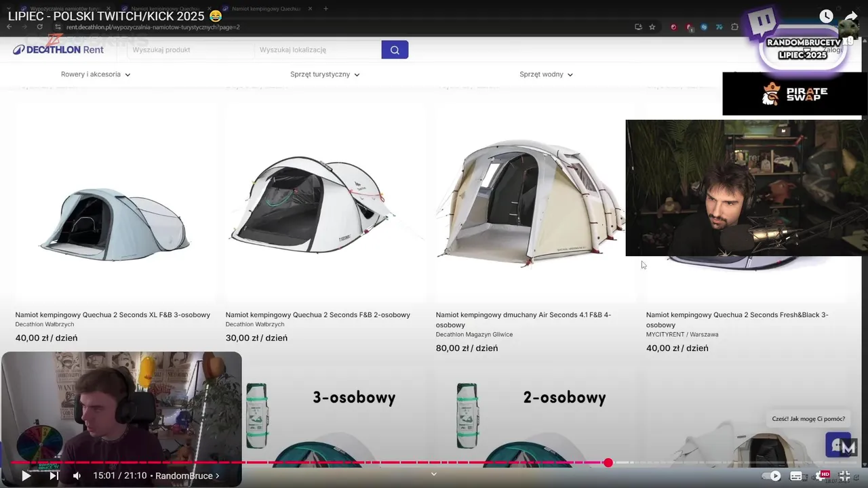Screen dimensions: 868x488
Task: Click the video title LIPIEC - POLSKI TWITCH/KICK 2025
Action: [115, 16]
